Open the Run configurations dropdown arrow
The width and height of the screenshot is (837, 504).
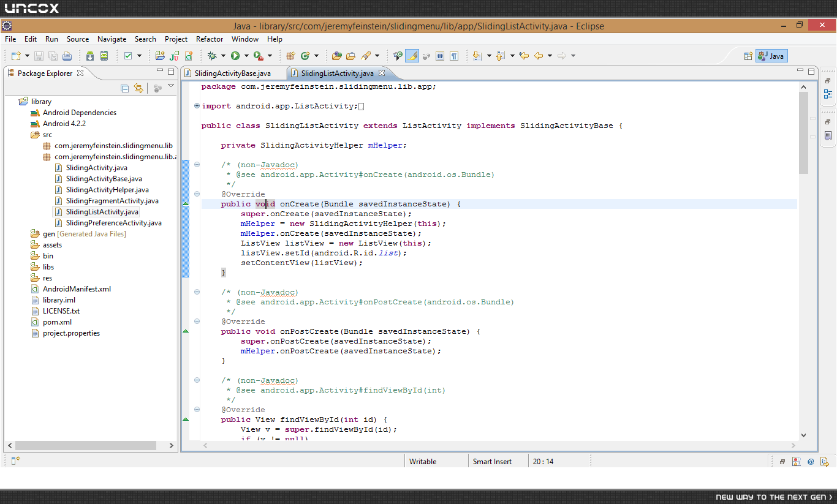[246, 56]
